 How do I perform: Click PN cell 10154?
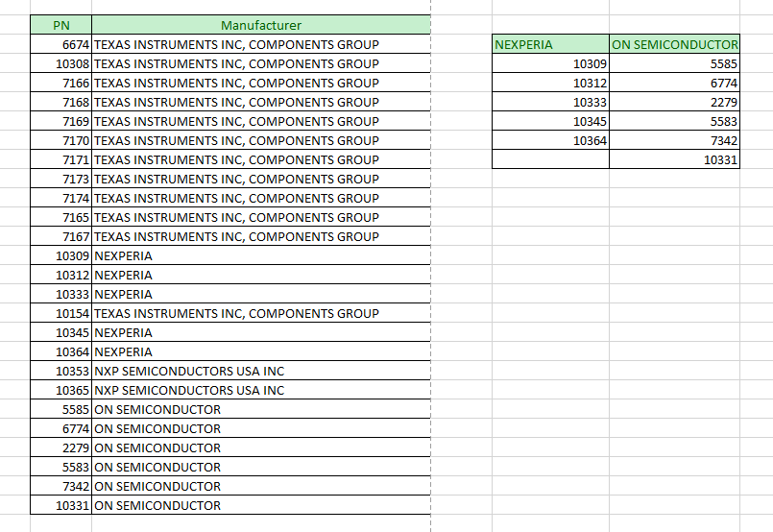coord(61,314)
